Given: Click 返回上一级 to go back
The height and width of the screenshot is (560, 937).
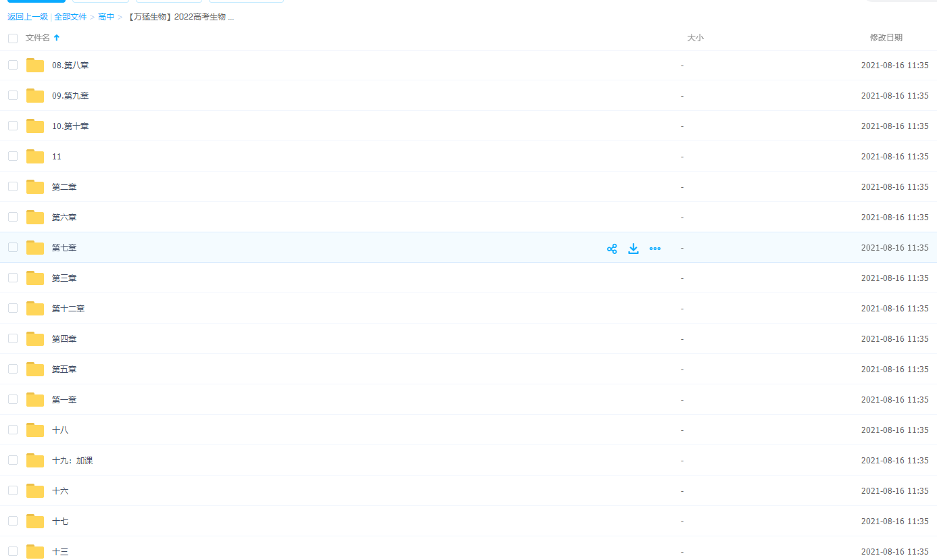Looking at the screenshot, I should 27,17.
